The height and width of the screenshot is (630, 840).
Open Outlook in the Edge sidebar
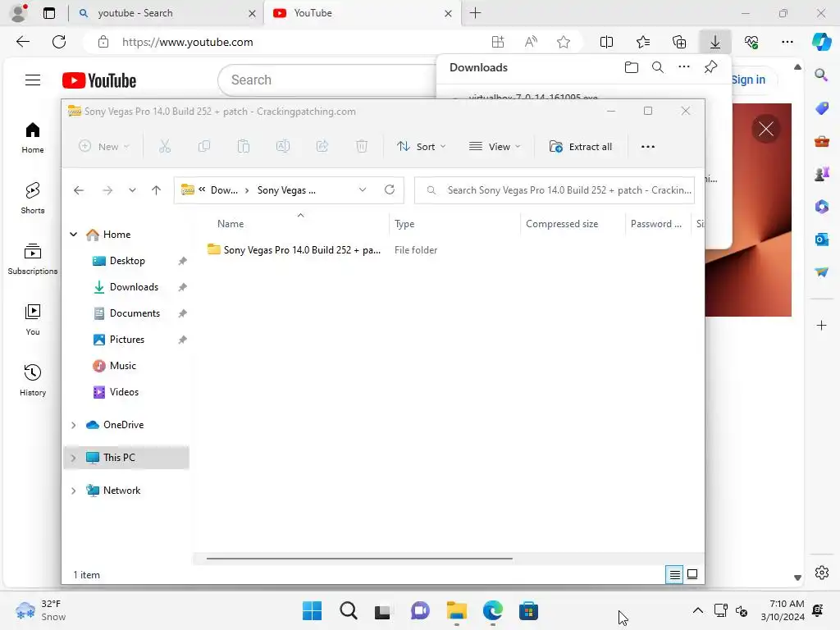(821, 239)
